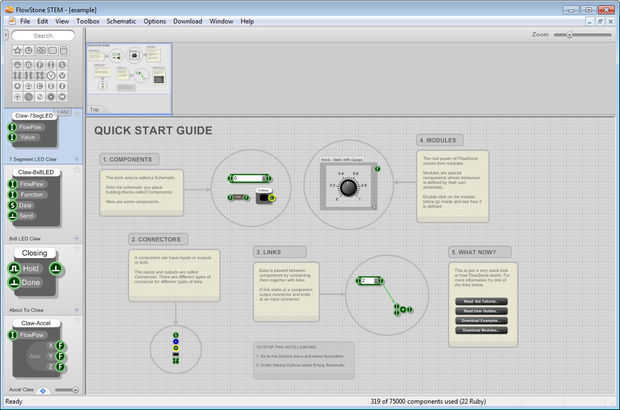Click the blue connector in Connectors circle
The height and width of the screenshot is (410, 620).
point(176,342)
